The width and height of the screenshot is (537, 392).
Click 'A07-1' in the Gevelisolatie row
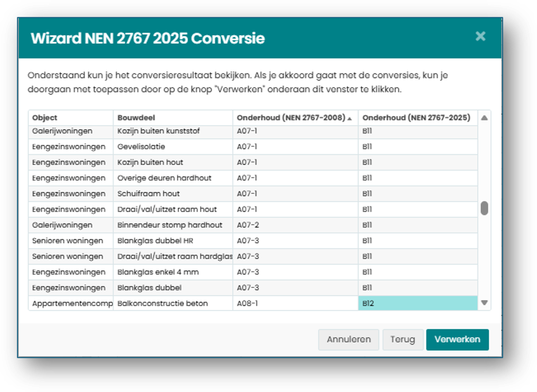pyautogui.click(x=295, y=147)
